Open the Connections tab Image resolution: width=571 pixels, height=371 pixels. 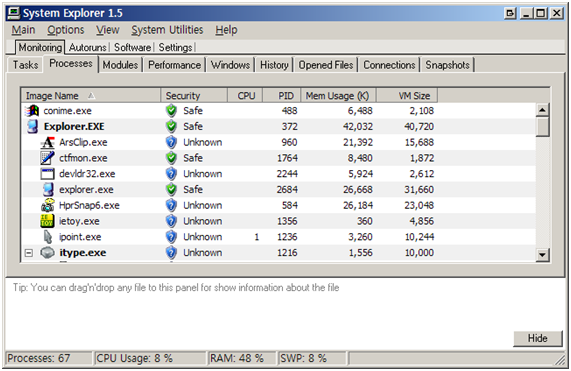tap(389, 65)
